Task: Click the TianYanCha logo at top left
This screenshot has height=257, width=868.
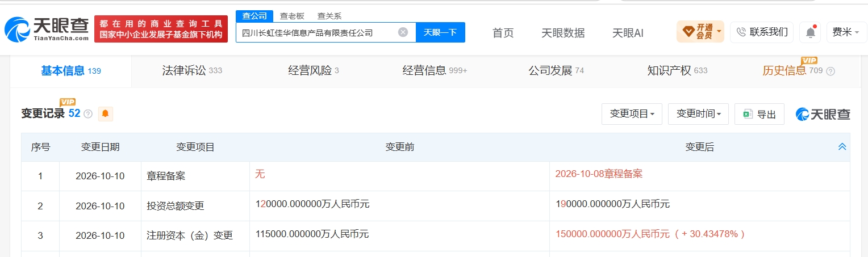Action: tap(47, 29)
